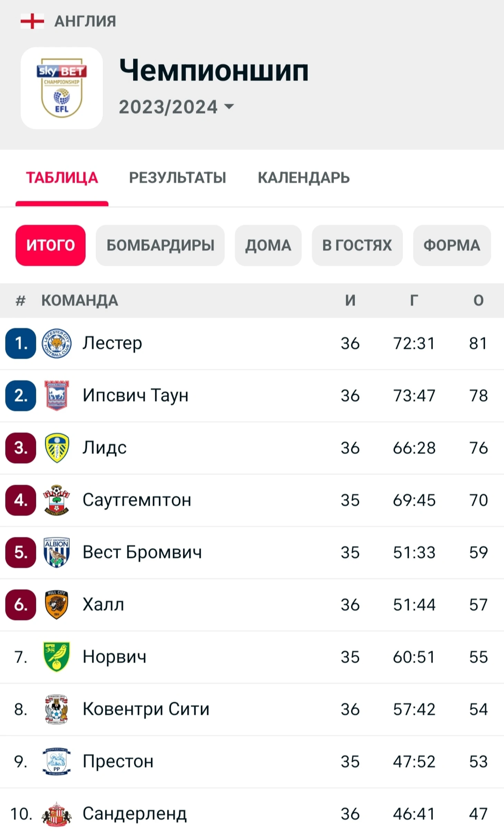
Task: Select the В гостях filter chip
Action: pos(357,245)
